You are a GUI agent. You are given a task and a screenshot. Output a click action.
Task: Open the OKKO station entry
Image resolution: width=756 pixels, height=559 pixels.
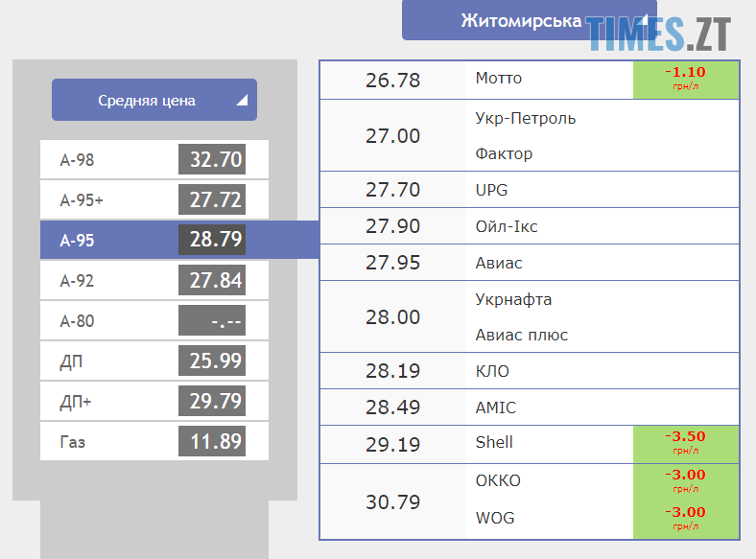point(498,479)
